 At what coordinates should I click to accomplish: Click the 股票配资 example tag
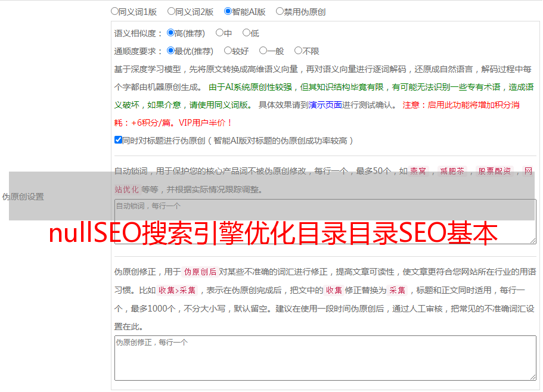click(495, 171)
